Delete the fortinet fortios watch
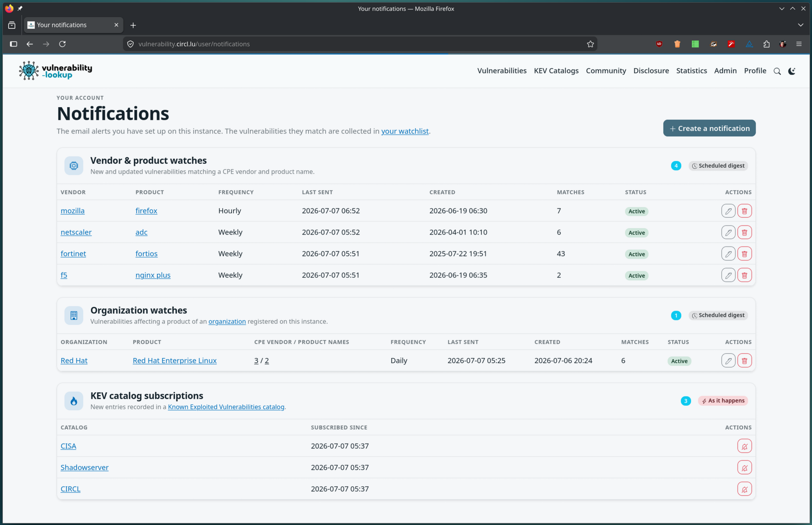The height and width of the screenshot is (525, 812). 744,254
